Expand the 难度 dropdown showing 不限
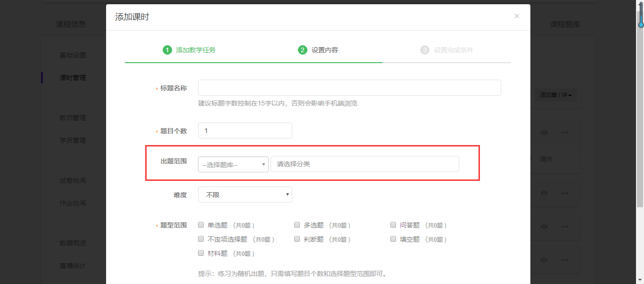 (x=245, y=195)
